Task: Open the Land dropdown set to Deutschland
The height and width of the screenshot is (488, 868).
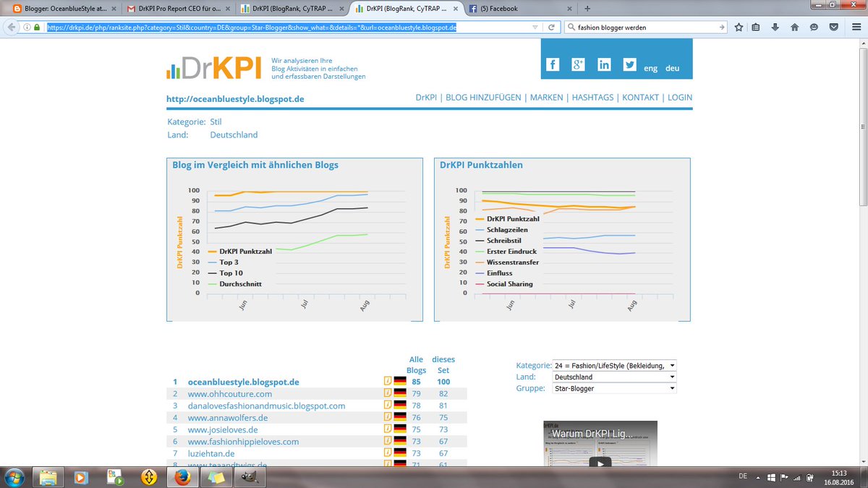Action: [x=613, y=377]
